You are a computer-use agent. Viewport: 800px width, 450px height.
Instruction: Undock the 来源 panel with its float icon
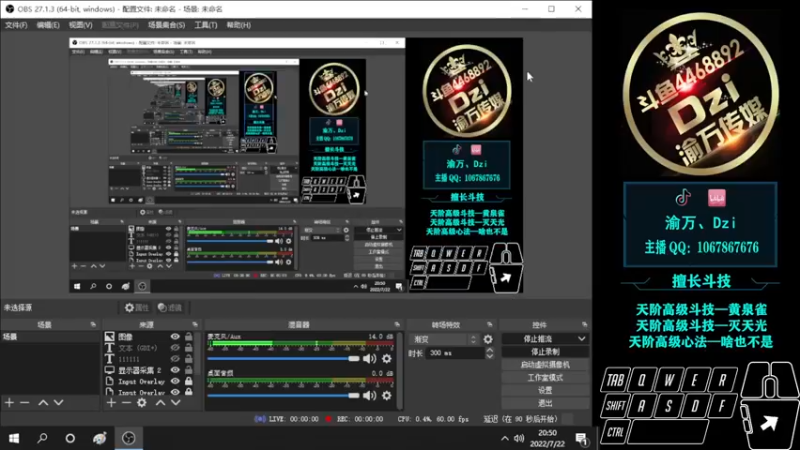click(x=195, y=324)
